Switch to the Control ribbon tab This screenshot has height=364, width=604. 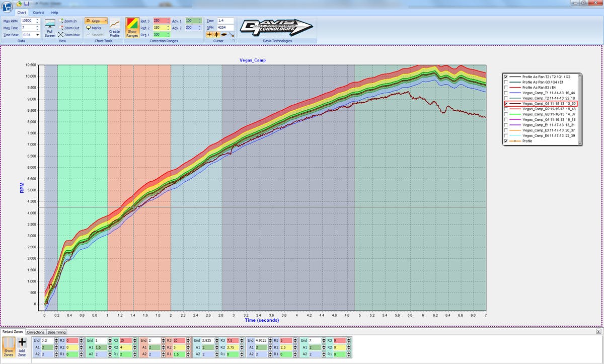pyautogui.click(x=39, y=12)
